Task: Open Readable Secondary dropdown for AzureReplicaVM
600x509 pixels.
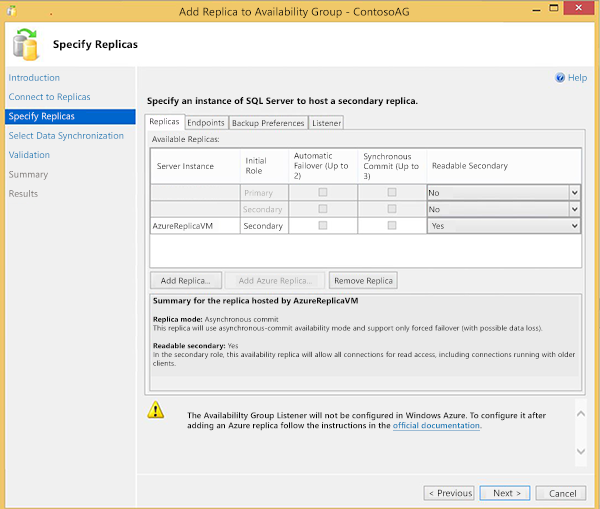Action: tap(574, 226)
